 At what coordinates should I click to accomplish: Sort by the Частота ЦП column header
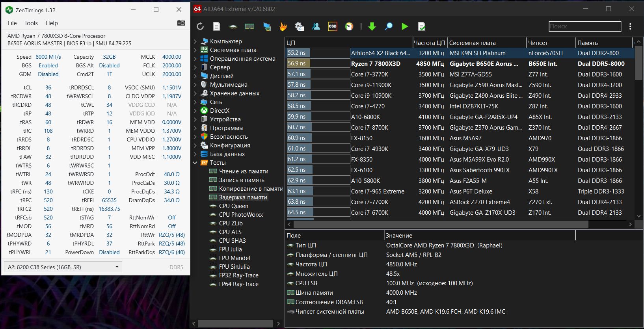pos(430,43)
